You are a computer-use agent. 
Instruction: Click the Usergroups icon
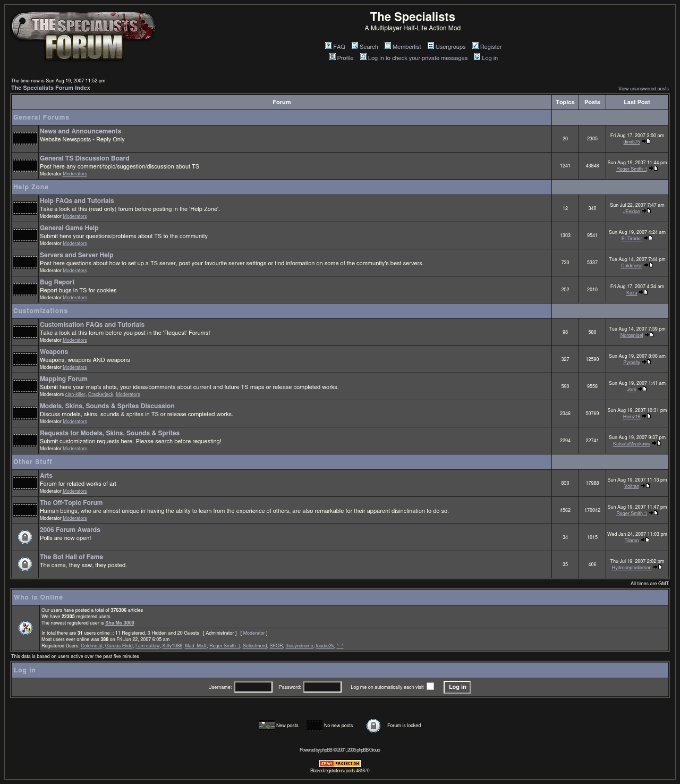(x=431, y=46)
